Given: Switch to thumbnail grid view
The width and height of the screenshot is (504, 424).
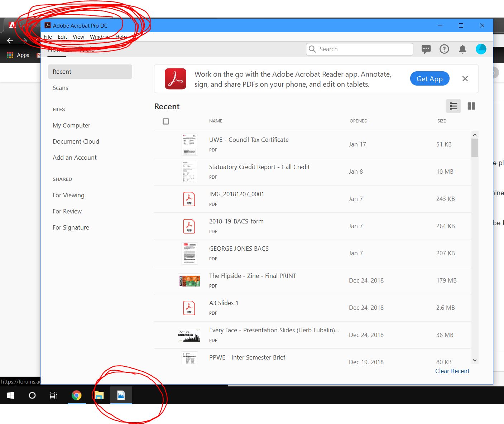Looking at the screenshot, I should tap(471, 106).
